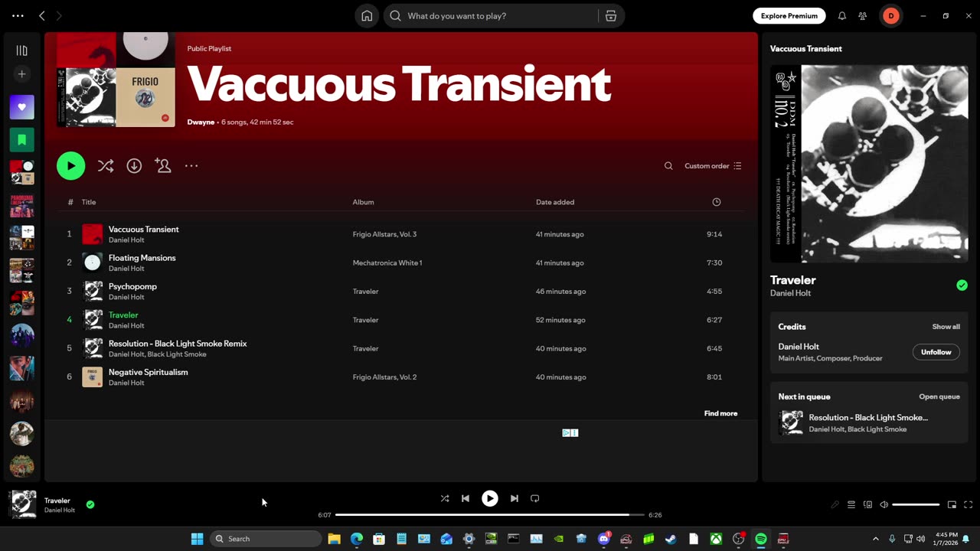Open the three-dot app menu
980x551 pixels.
18,16
